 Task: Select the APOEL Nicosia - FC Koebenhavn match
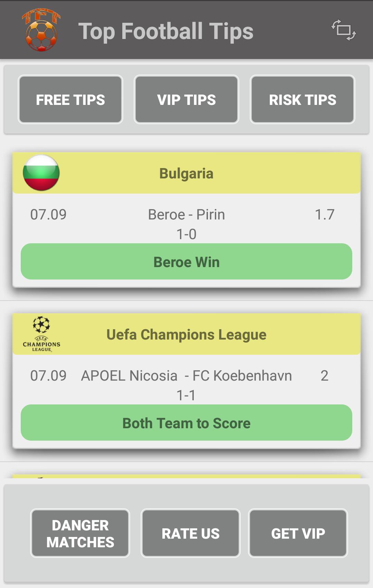point(186,375)
